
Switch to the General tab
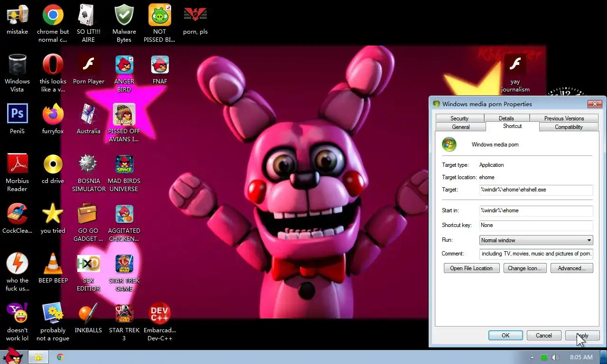coord(460,127)
